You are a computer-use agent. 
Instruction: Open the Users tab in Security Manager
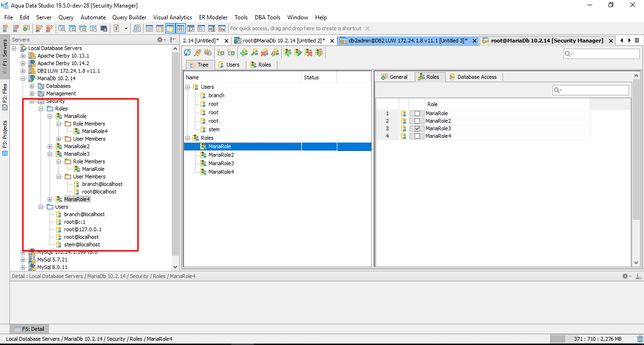click(229, 65)
